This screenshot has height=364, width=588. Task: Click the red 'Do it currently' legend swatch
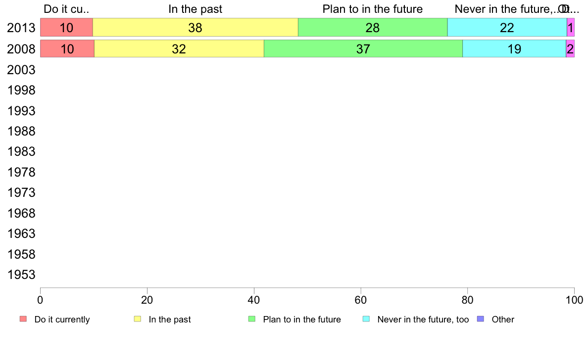tap(23, 319)
